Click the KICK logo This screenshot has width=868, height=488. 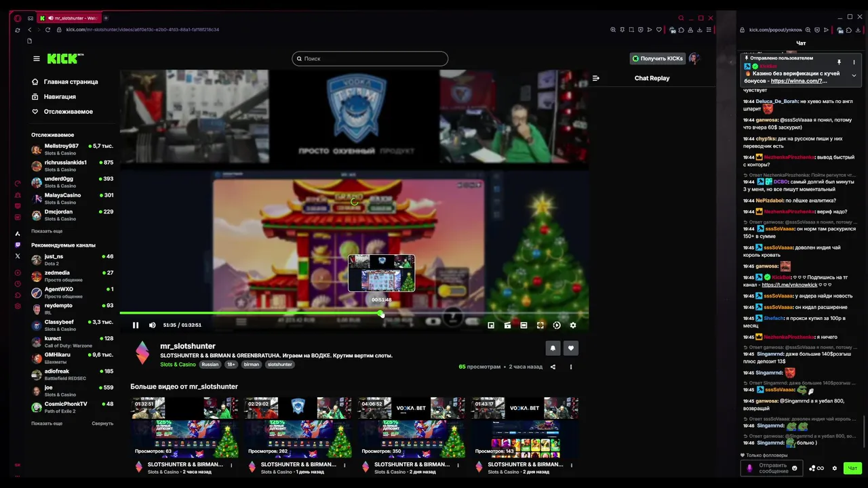tap(64, 59)
